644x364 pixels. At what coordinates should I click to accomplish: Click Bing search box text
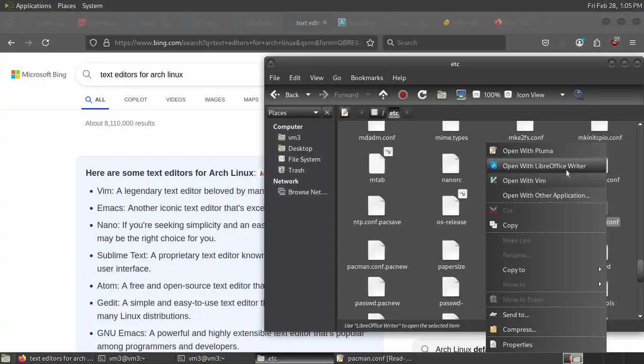click(141, 74)
